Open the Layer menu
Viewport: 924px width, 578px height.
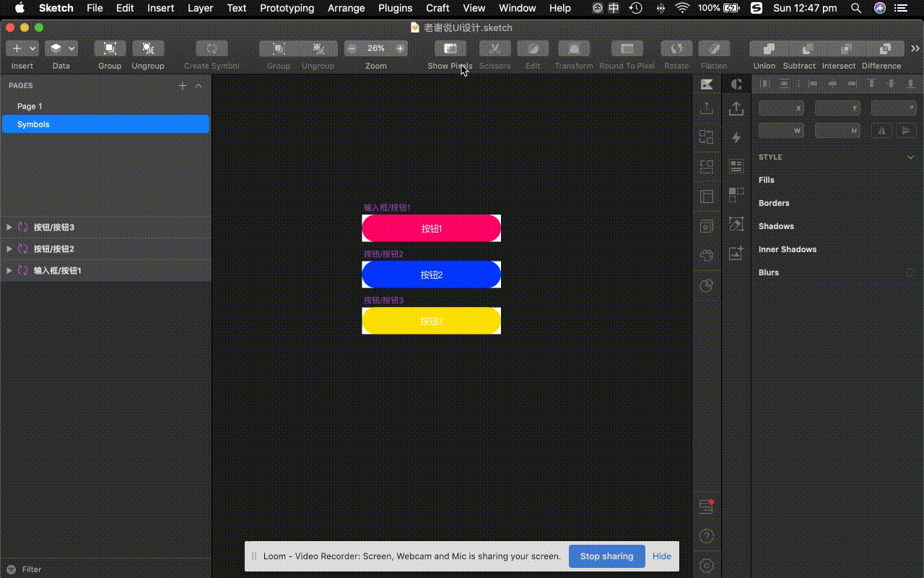click(200, 8)
